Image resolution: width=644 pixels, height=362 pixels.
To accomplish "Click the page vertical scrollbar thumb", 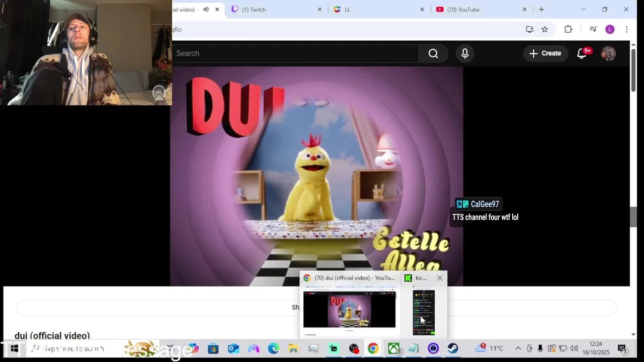I will pyautogui.click(x=633, y=70).
